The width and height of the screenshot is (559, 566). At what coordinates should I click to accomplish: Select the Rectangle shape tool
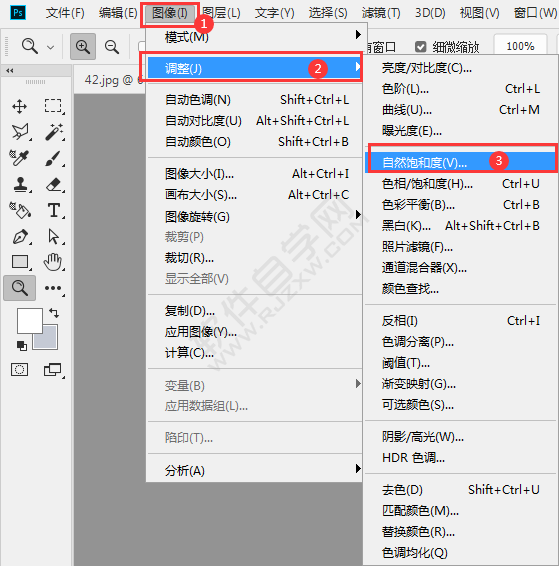point(20,262)
